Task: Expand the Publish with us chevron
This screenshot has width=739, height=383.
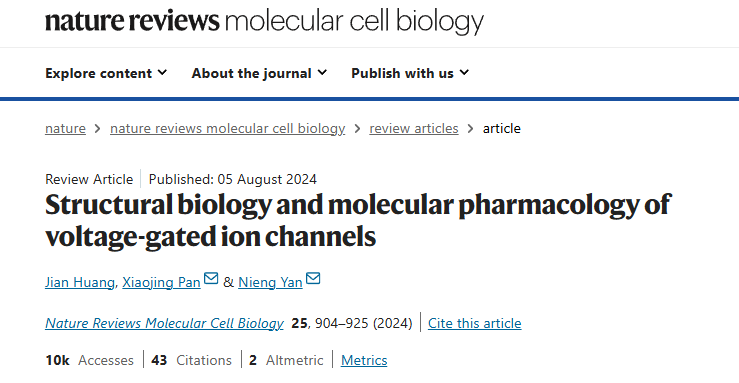Action: click(x=464, y=73)
